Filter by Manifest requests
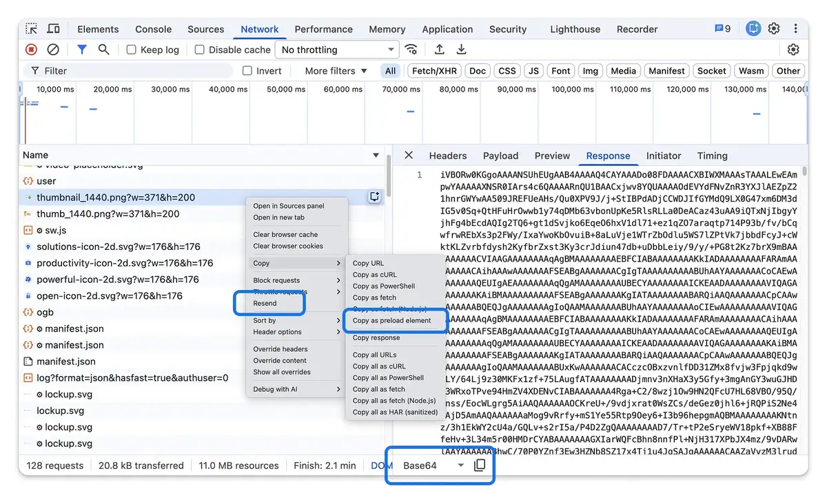This screenshot has width=827, height=504. (x=666, y=71)
